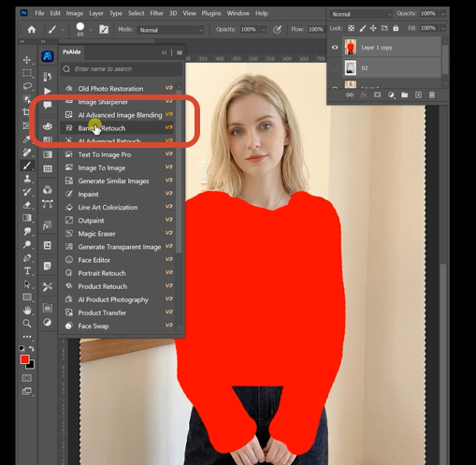Click the red foreground color swatch
476x465 pixels.
(x=24, y=359)
